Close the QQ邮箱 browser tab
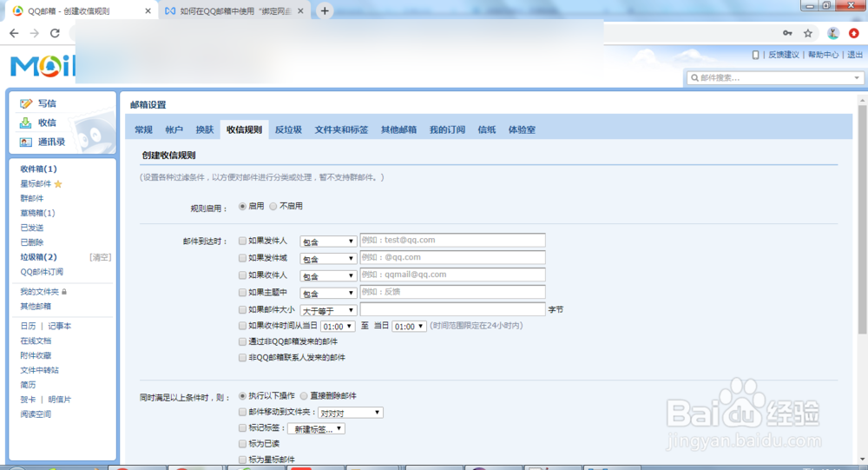Image resolution: width=868 pixels, height=470 pixels. (x=148, y=10)
